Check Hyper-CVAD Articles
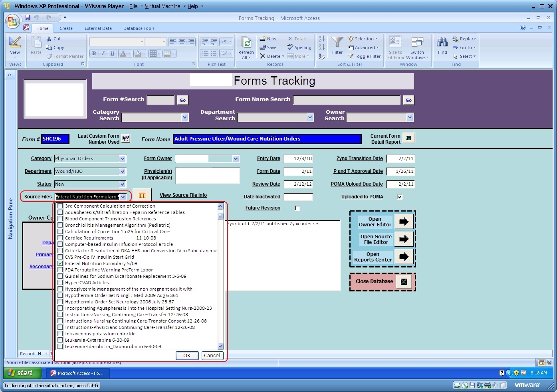The image size is (557, 392). click(x=60, y=283)
